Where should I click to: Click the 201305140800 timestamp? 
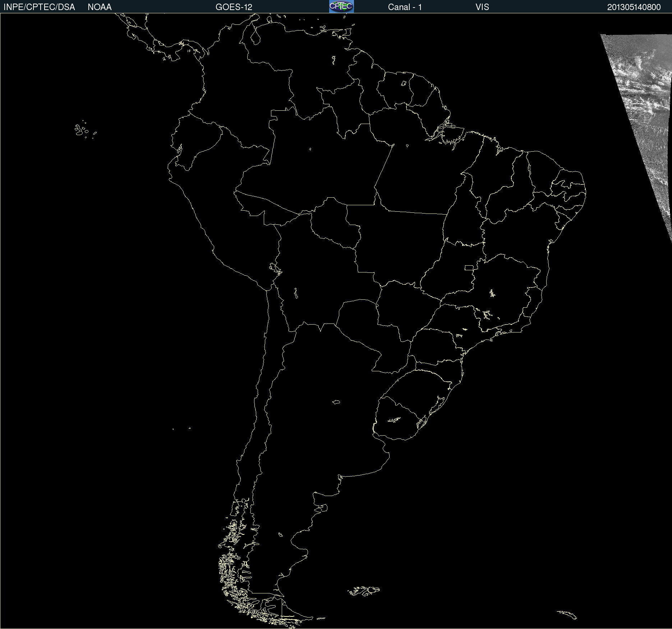[634, 7]
